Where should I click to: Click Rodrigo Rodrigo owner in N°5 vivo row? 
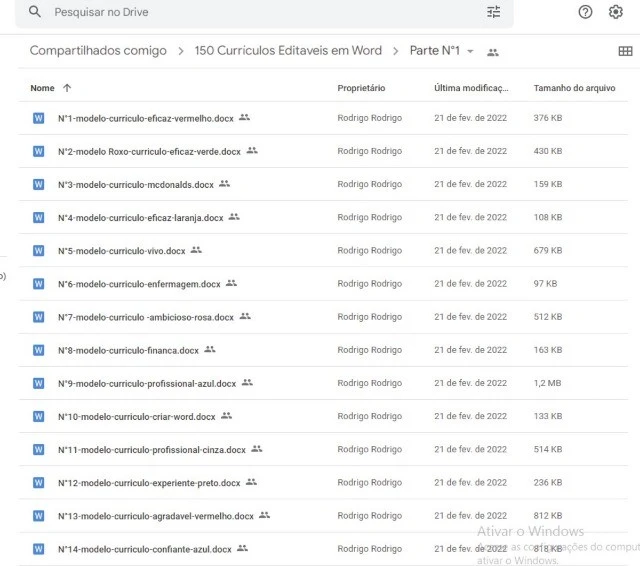click(369, 250)
